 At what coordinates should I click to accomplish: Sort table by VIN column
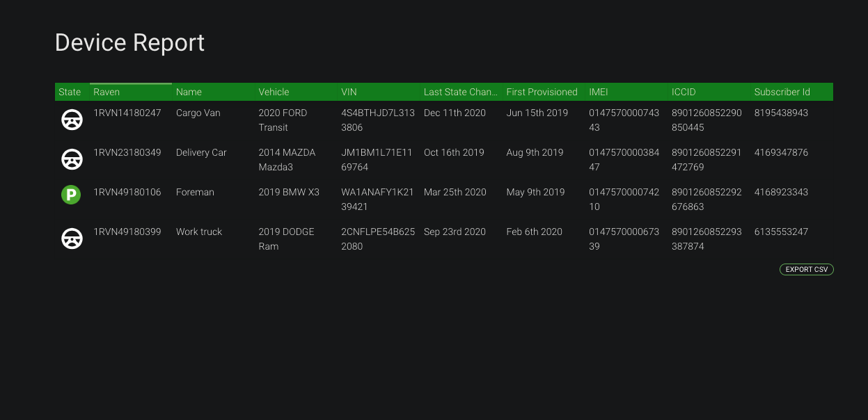click(x=349, y=92)
